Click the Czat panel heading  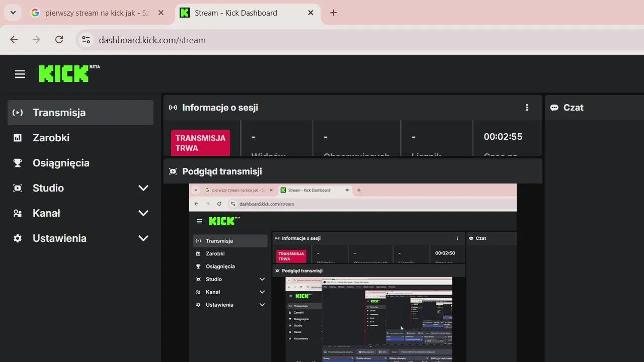(x=574, y=108)
